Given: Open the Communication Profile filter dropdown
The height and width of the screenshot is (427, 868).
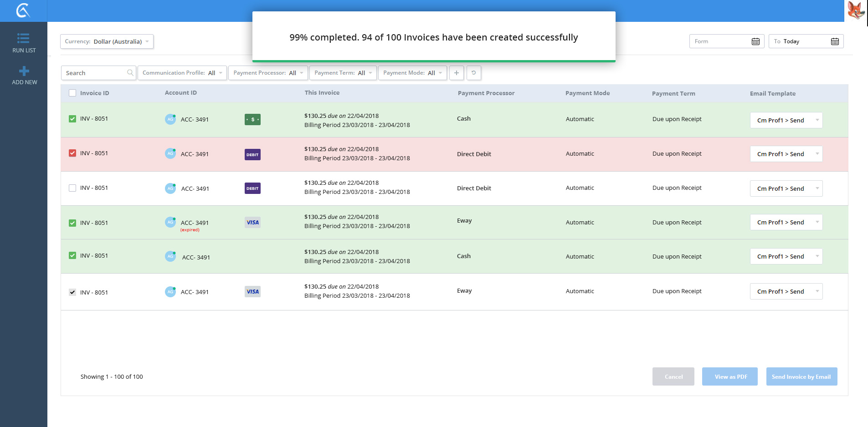Looking at the screenshot, I should (182, 73).
